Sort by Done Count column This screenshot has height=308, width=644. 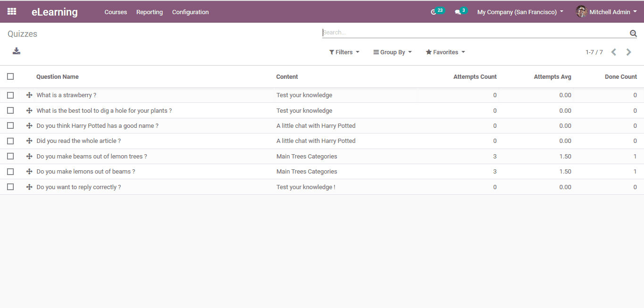point(621,77)
